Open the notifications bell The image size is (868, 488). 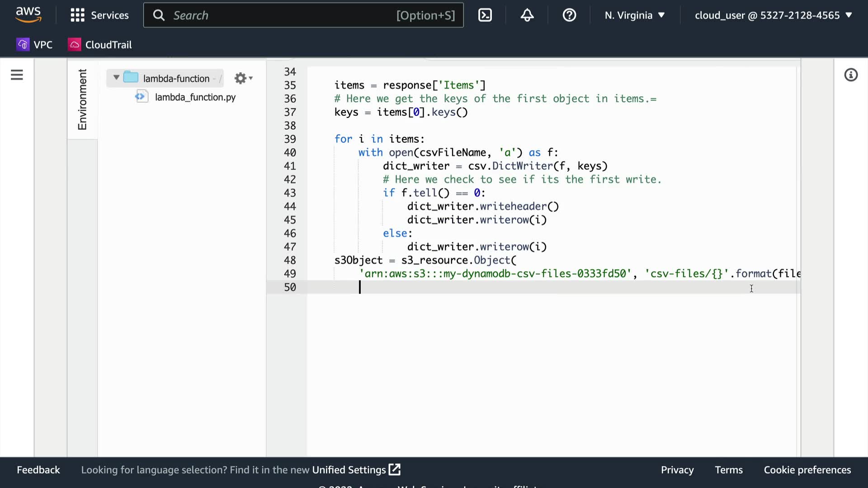[x=527, y=15]
